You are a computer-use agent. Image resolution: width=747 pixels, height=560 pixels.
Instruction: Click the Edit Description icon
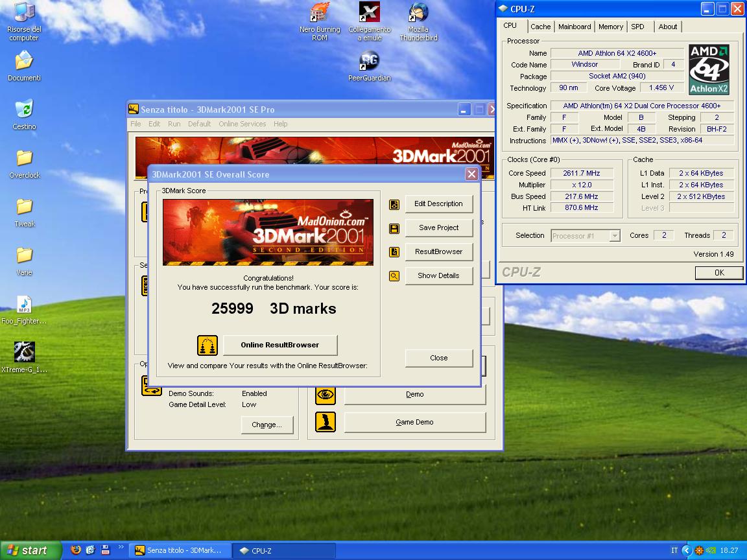coord(394,205)
